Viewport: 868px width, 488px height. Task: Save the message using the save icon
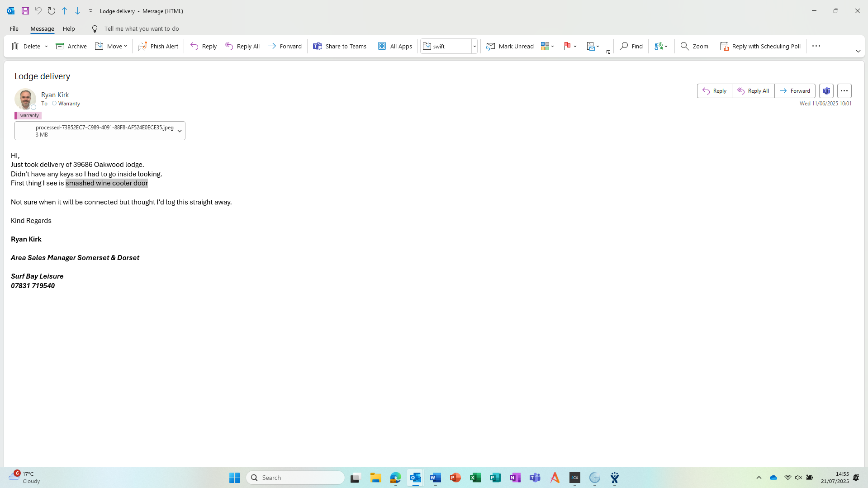[25, 11]
